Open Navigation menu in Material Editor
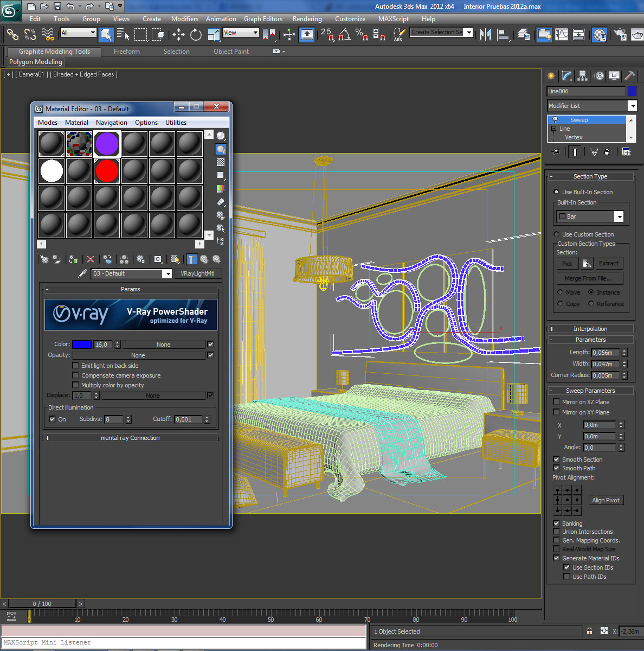The image size is (644, 651). pyautogui.click(x=111, y=123)
